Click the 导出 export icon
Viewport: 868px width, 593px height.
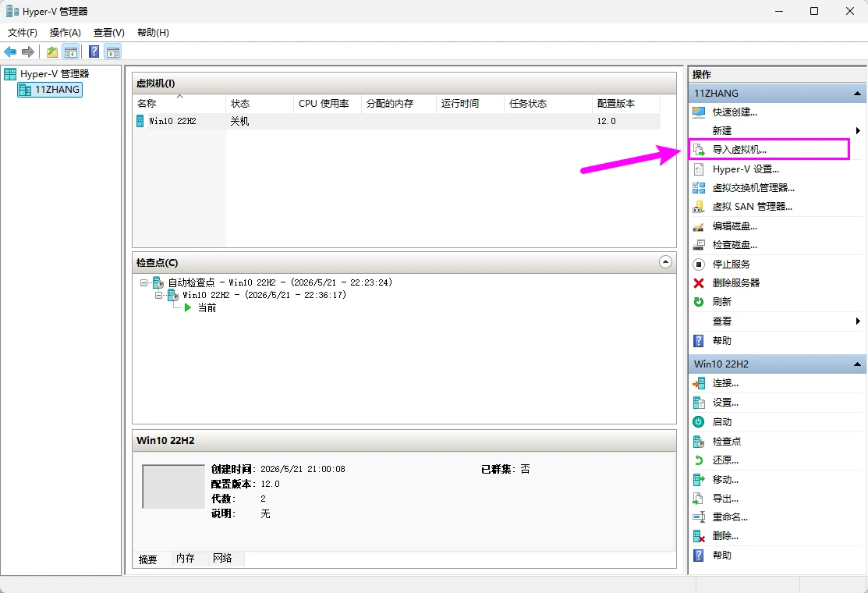click(x=699, y=499)
